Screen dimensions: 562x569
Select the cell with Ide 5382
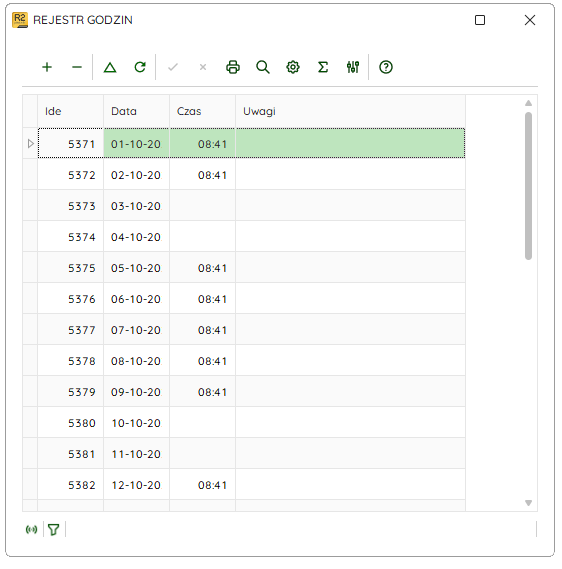tap(71, 485)
